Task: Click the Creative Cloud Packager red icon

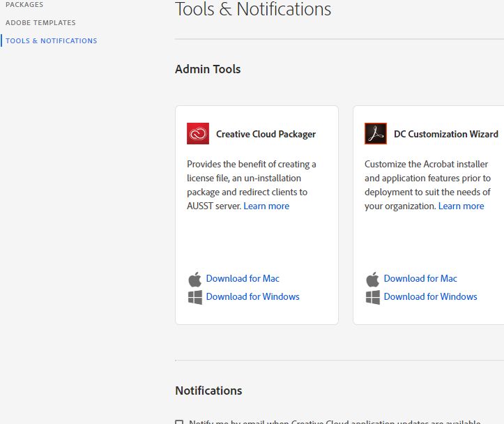Action: [198, 133]
